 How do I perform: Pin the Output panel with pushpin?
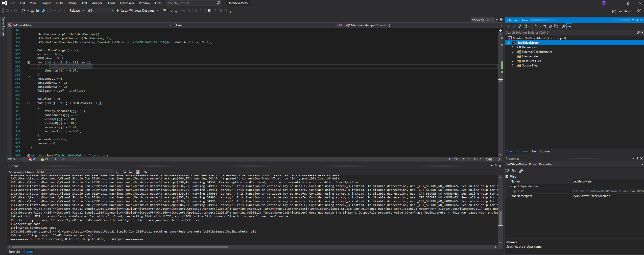click(496, 166)
